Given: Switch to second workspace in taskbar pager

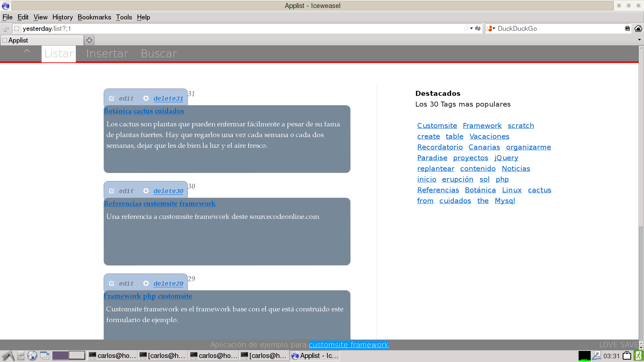Looking at the screenshot, I should click(77, 356).
